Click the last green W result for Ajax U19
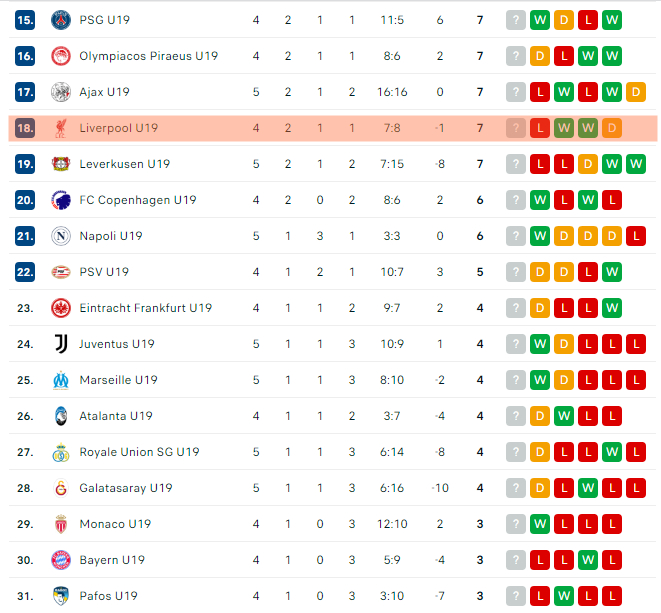The image size is (661, 613). 612,92
